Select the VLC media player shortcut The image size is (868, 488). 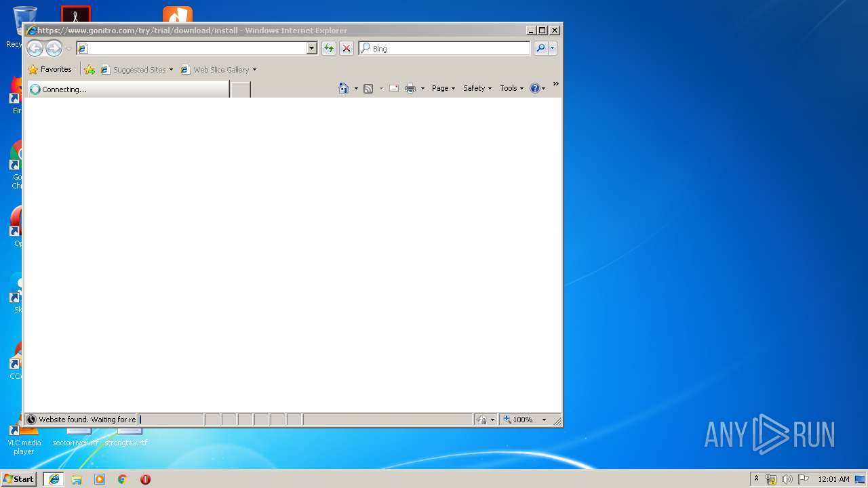(23, 439)
